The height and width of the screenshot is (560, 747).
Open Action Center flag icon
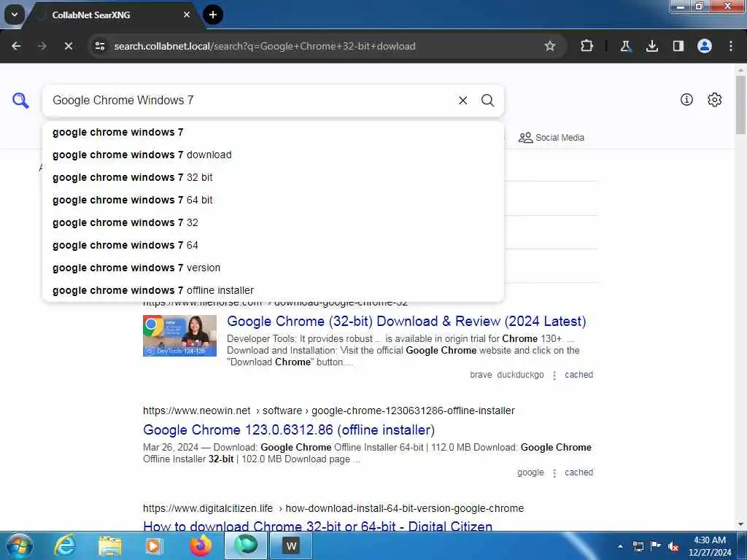tap(656, 546)
